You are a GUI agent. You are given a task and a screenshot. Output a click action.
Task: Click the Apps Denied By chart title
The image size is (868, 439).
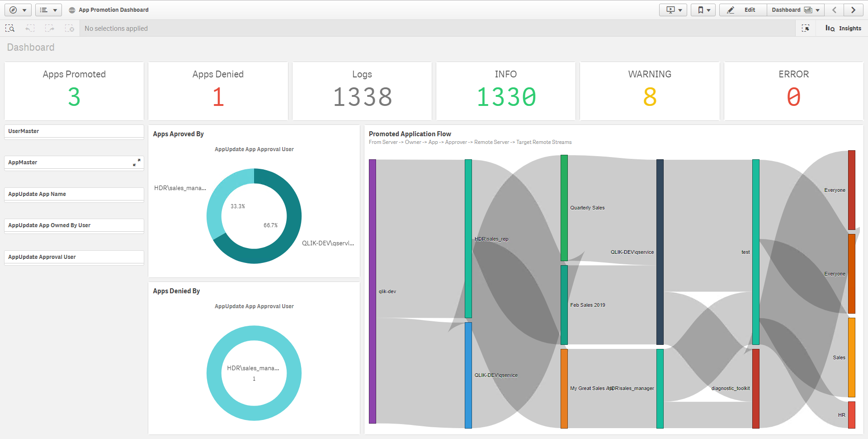(176, 291)
